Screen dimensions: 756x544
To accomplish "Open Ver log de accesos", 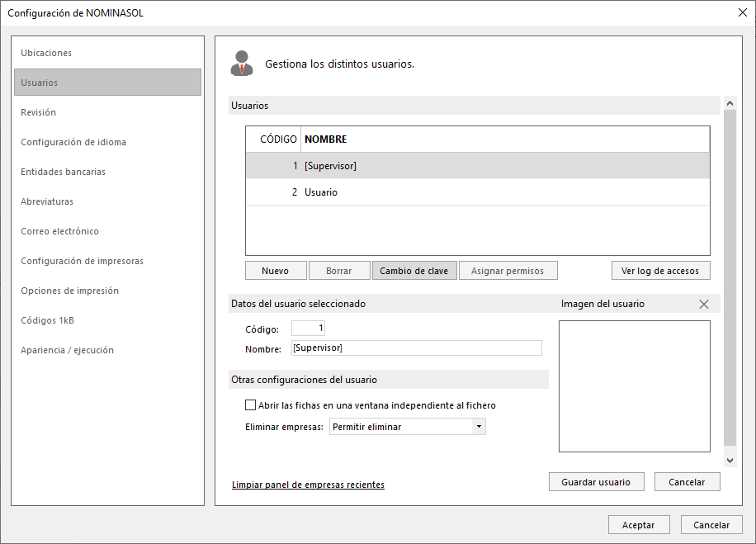I will pos(660,271).
